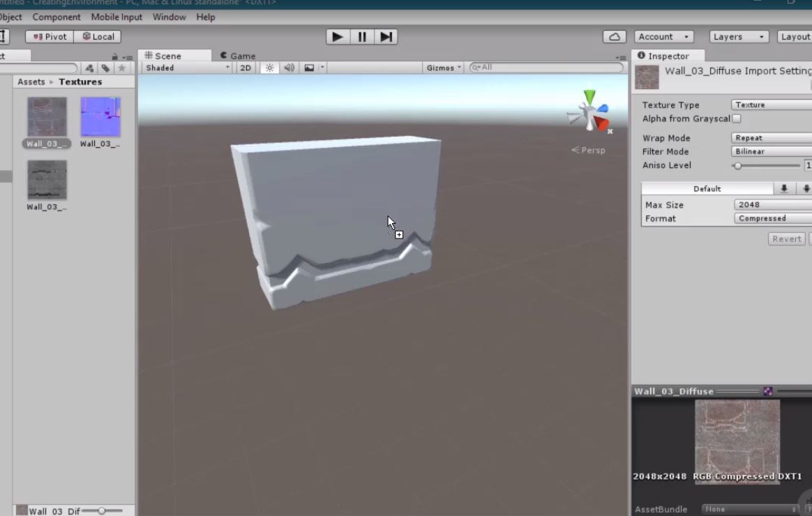The image size is (812, 516).
Task: Click the search by type icon in Project panel
Action: pyautogui.click(x=89, y=68)
